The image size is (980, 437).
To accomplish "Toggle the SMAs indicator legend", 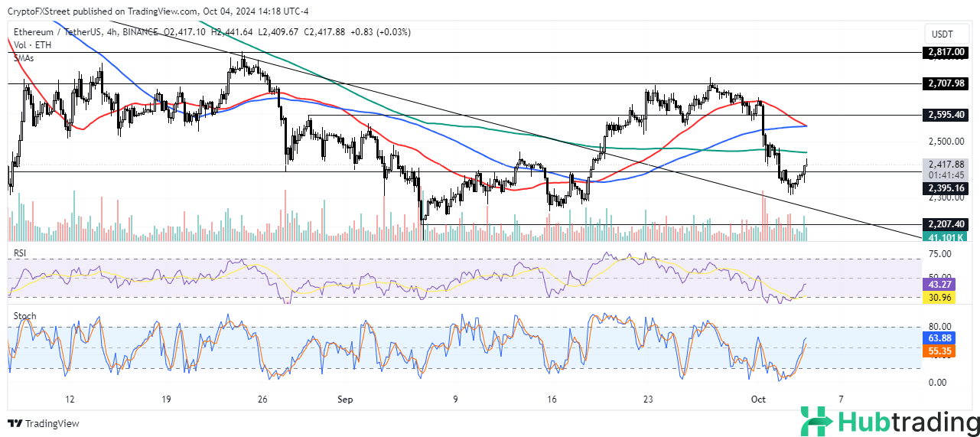I will [26, 57].
